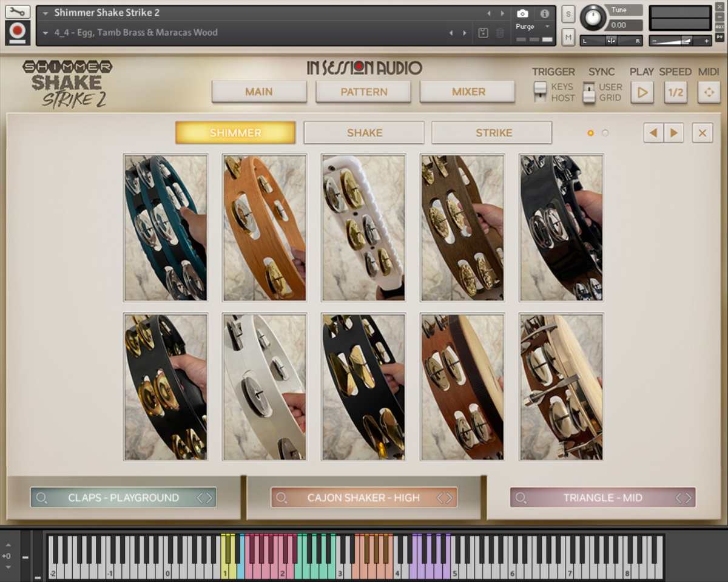
Task: Choose the top-row black tambourine with silver jingles
Action: 561,228
